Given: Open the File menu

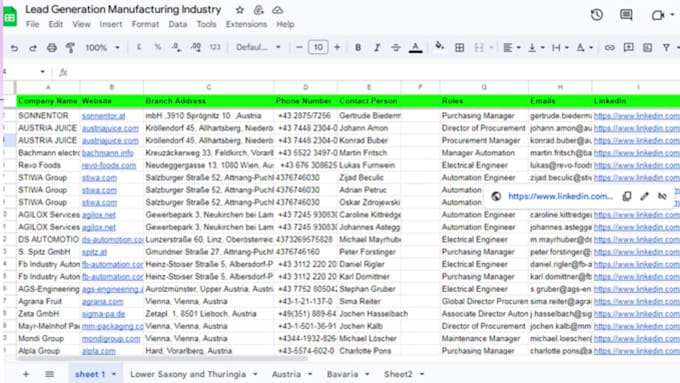Looking at the screenshot, I should [x=33, y=24].
